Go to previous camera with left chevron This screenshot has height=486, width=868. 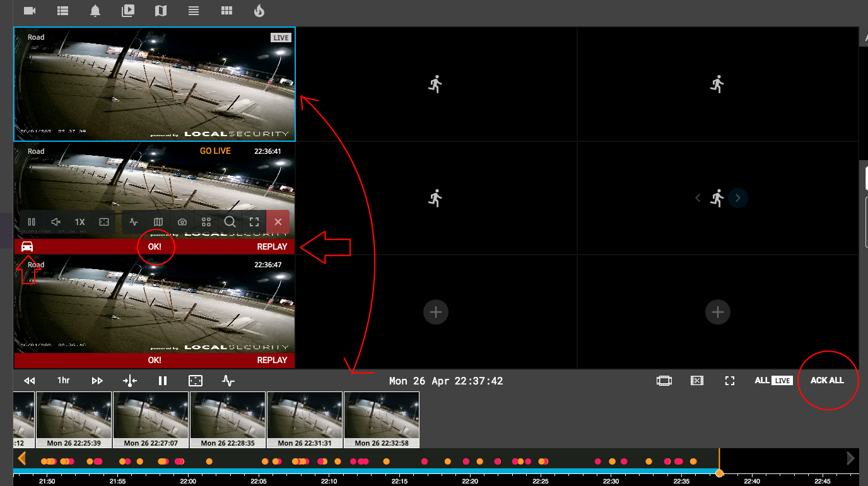point(698,198)
